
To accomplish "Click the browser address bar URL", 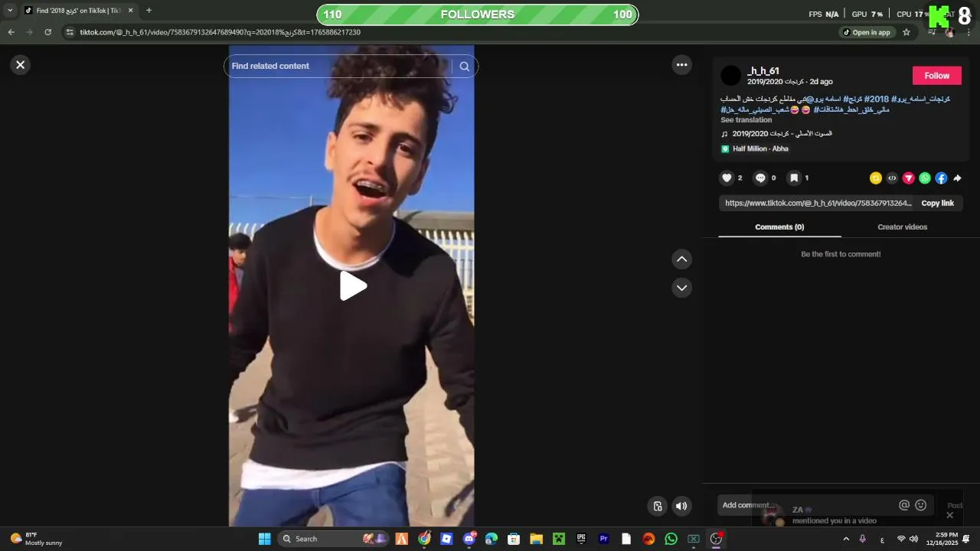I will tap(220, 32).
